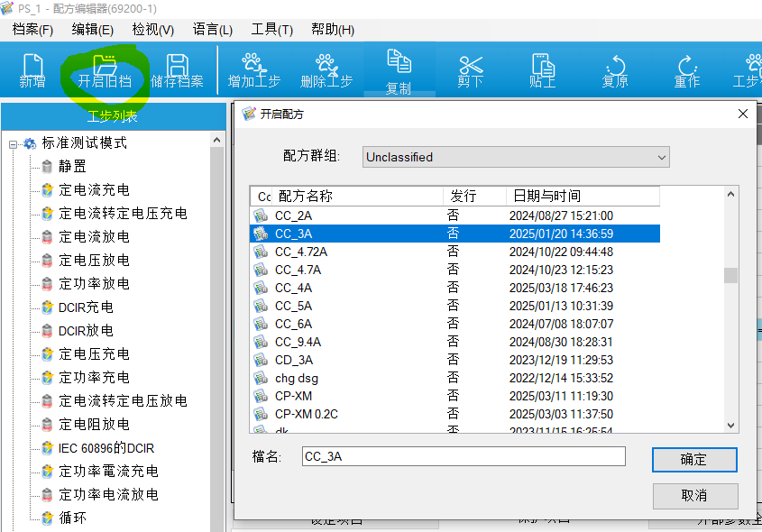Image resolution: width=762 pixels, height=532 pixels.
Task: Select recipe CD_3A in list
Action: tap(454, 360)
